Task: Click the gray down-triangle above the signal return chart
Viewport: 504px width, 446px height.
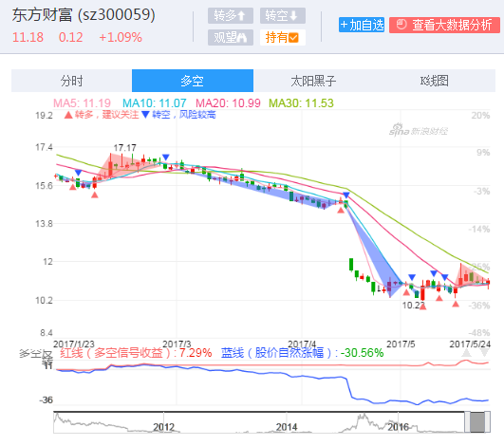Action: click(485, 353)
